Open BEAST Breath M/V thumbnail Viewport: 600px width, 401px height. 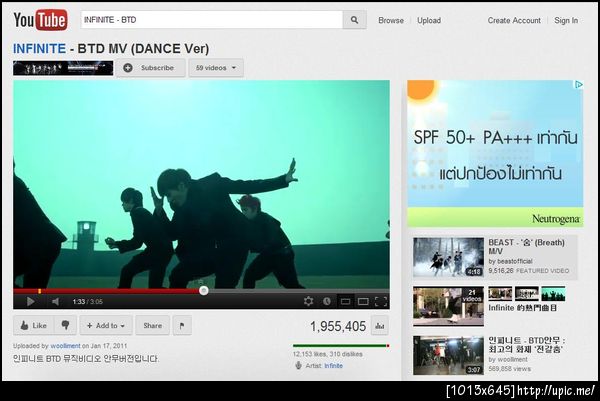tap(448, 257)
